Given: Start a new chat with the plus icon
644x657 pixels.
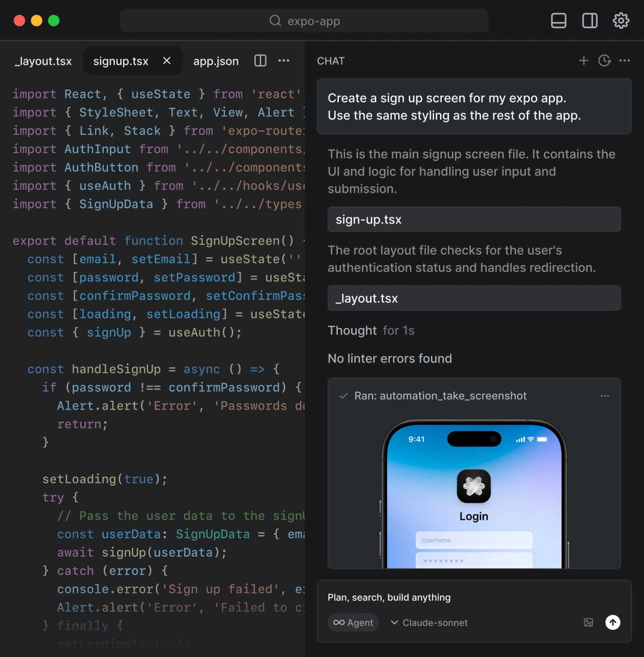Looking at the screenshot, I should 583,60.
